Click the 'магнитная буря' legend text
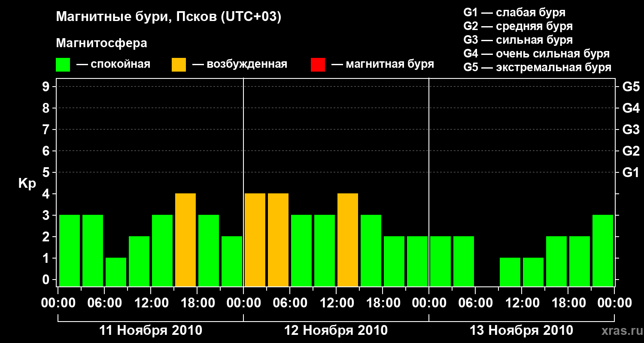This screenshot has height=343, width=644. (x=390, y=65)
